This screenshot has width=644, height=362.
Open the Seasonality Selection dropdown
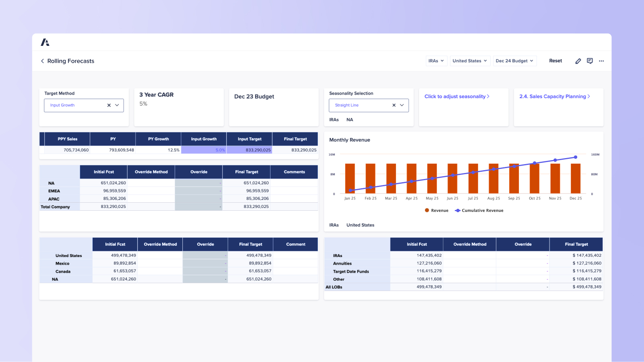click(401, 105)
